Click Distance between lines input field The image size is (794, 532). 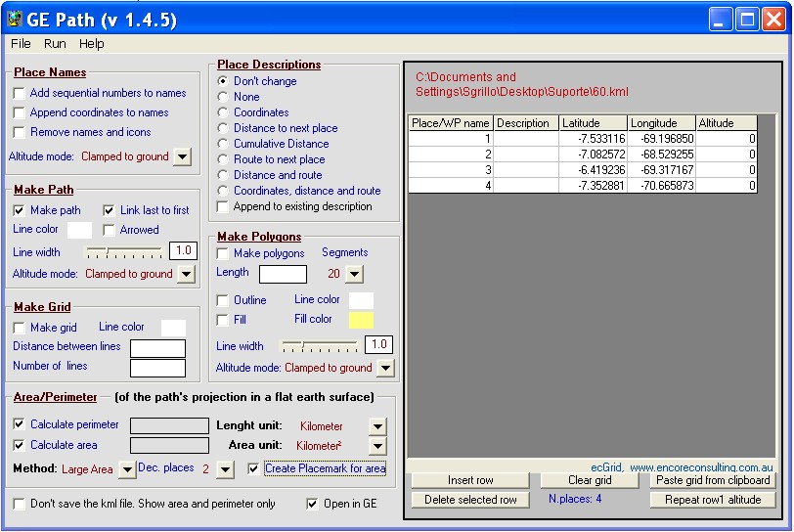158,348
